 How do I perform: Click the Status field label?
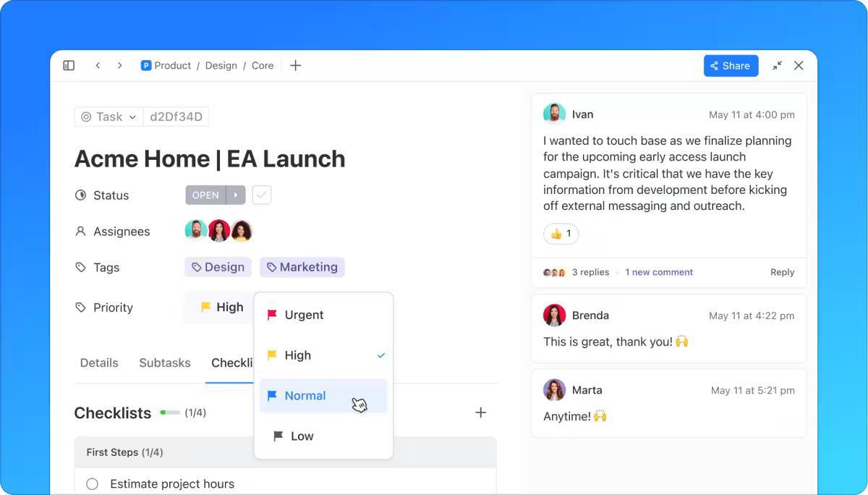pos(111,195)
